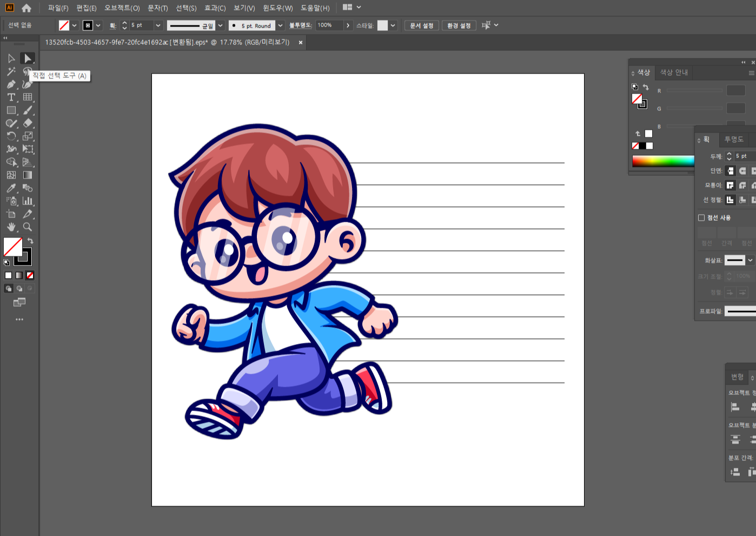Viewport: 756px width, 536px height.
Task: Select round cap in Stroke panel
Action: [x=742, y=171]
